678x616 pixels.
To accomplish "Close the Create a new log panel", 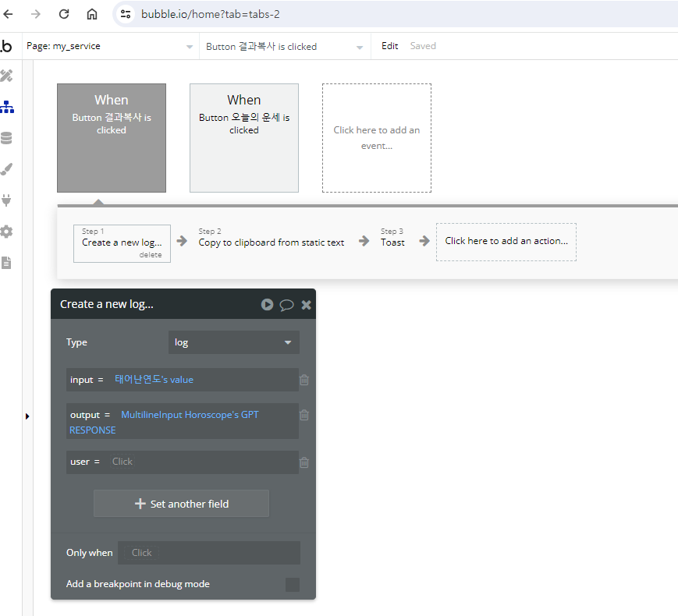I will (x=306, y=305).
